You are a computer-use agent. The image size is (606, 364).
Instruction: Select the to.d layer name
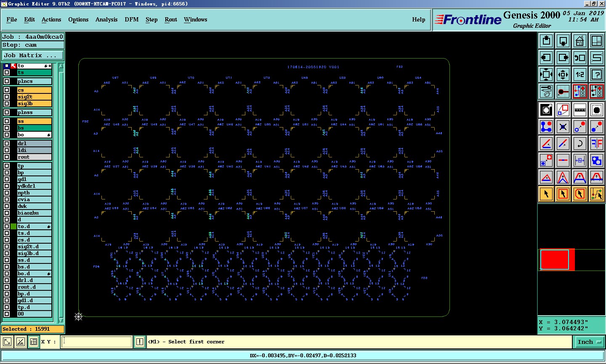34,226
